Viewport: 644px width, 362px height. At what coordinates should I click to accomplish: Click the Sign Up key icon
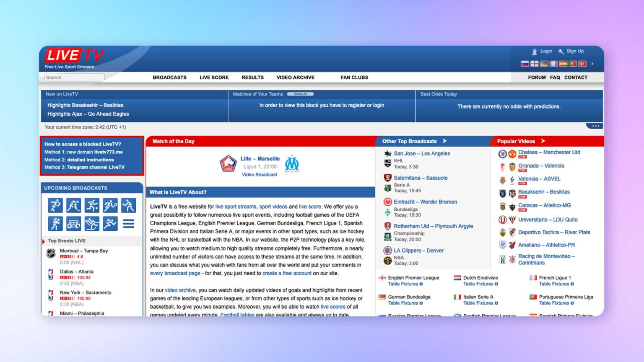coord(561,52)
